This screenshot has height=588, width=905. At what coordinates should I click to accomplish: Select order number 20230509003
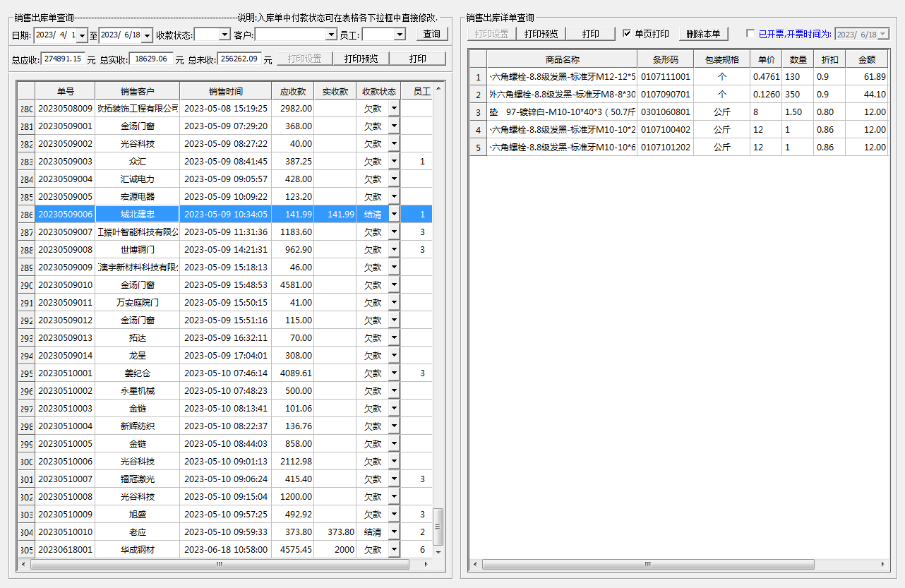click(x=65, y=161)
